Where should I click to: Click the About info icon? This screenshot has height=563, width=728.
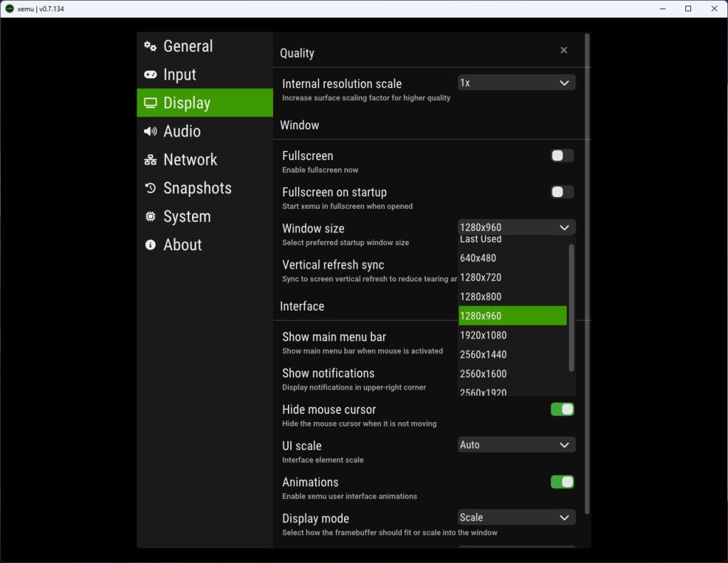coord(150,245)
